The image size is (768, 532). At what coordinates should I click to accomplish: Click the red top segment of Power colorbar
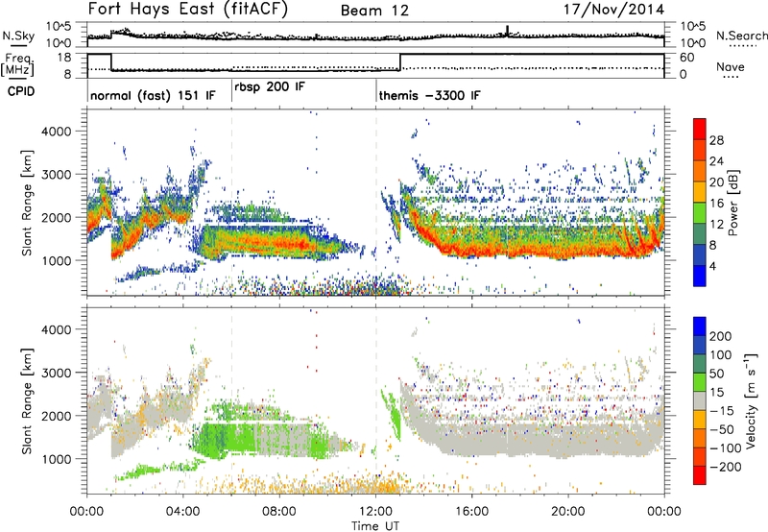click(x=700, y=130)
